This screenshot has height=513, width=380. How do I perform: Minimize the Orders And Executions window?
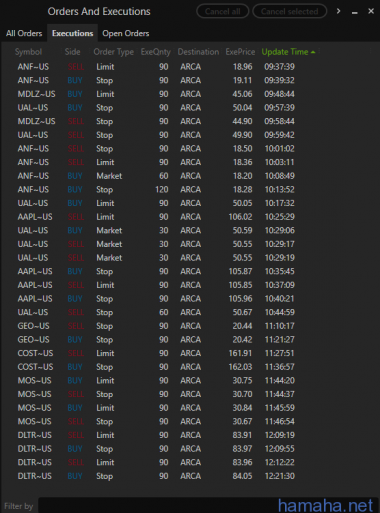(x=355, y=13)
